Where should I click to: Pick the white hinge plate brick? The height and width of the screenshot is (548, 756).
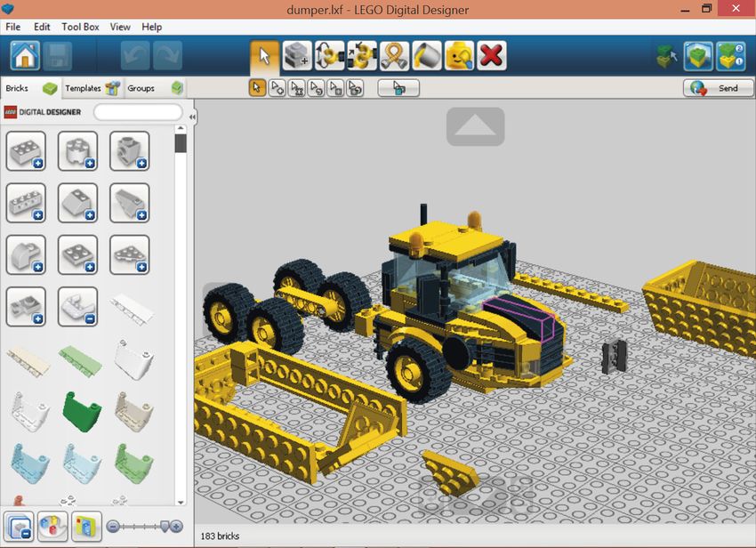pyautogui.click(x=131, y=310)
